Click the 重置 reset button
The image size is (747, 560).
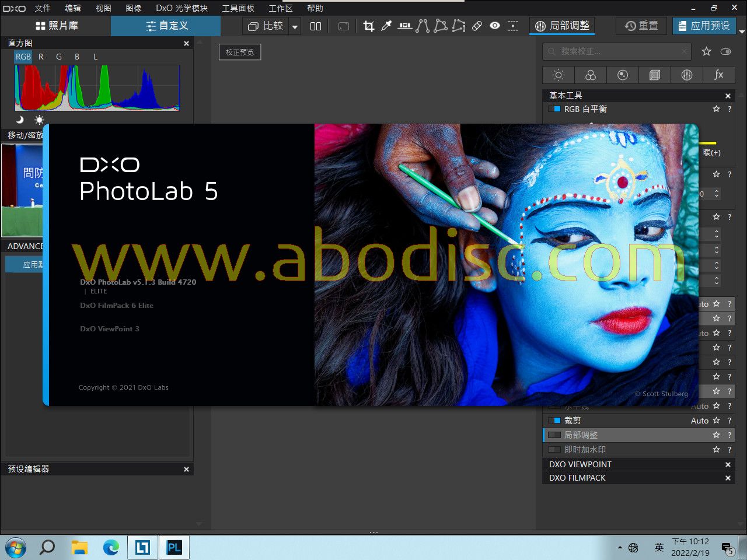click(x=641, y=26)
